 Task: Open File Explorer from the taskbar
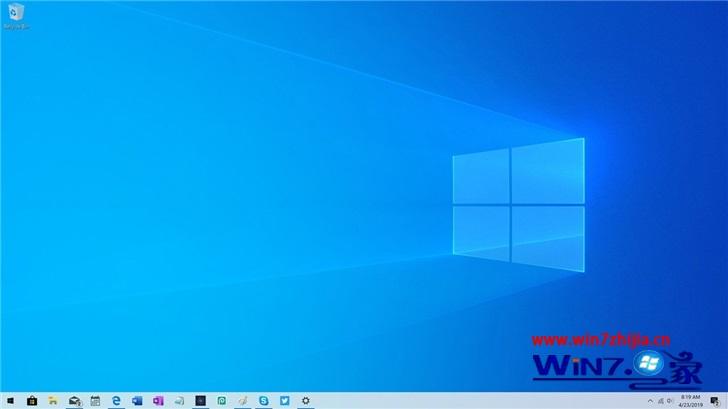[53, 401]
